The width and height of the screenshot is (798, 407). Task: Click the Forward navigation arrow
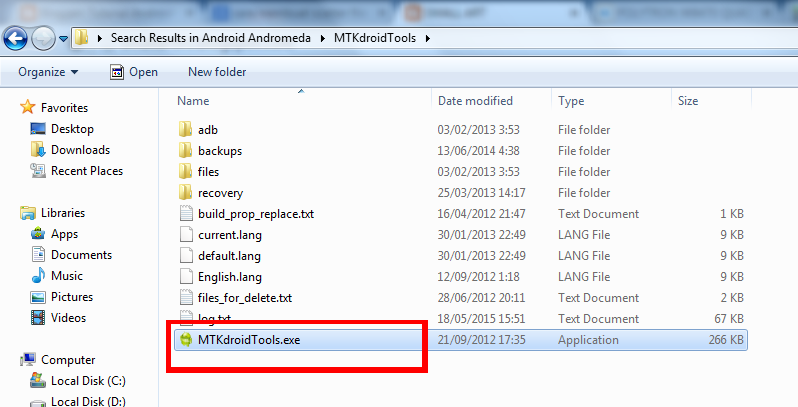click(x=43, y=38)
